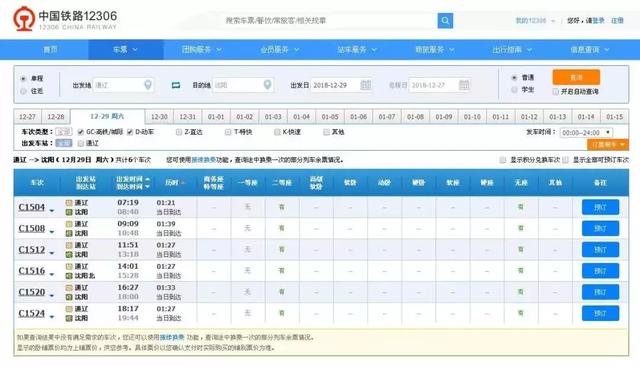Click the site search input field

(x=329, y=20)
